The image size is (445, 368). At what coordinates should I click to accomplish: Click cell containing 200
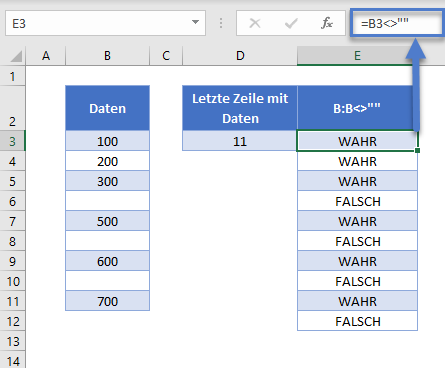107,161
